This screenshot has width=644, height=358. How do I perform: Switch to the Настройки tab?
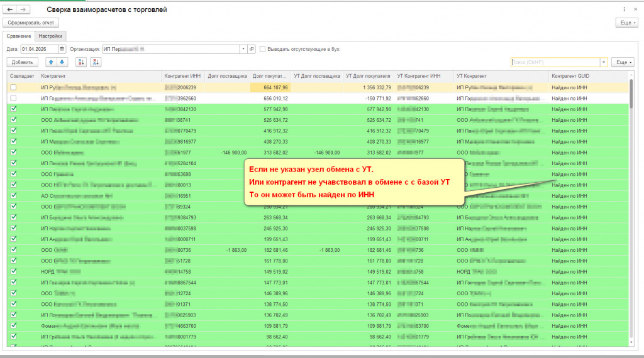pyautogui.click(x=50, y=36)
